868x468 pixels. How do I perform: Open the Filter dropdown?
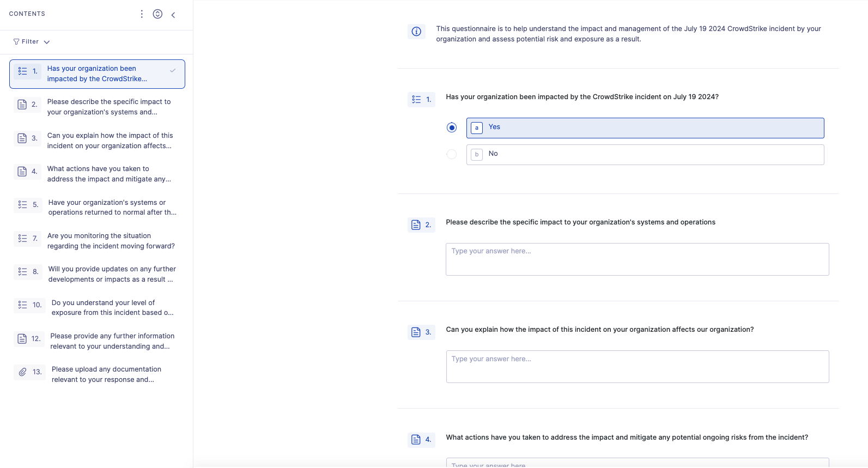[x=32, y=41]
